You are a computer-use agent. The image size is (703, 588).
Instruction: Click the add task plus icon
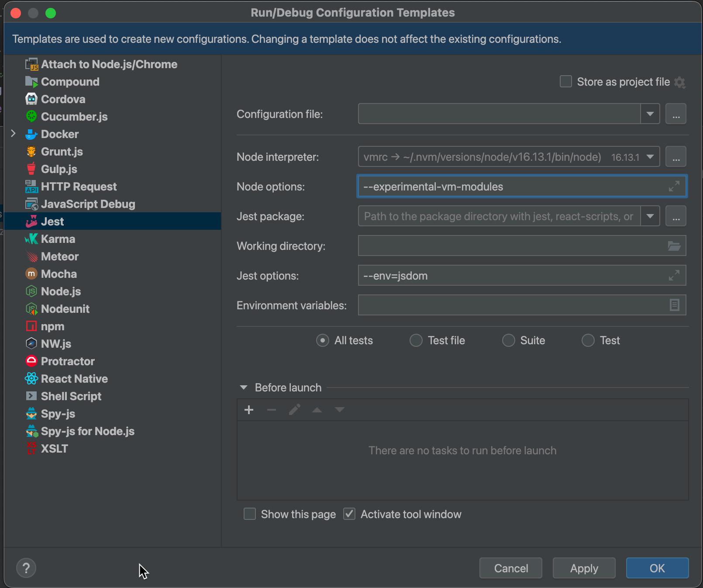tap(249, 410)
